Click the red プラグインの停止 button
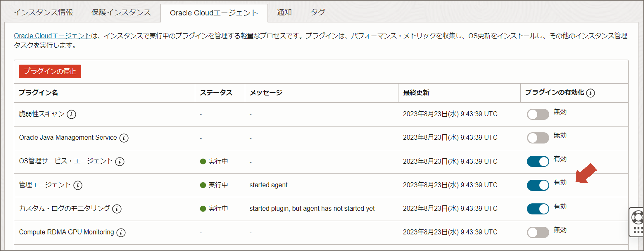 [x=50, y=71]
